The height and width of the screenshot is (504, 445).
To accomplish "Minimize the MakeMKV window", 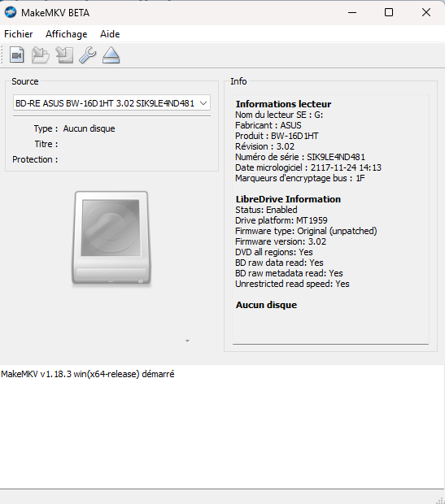I will 352,12.
